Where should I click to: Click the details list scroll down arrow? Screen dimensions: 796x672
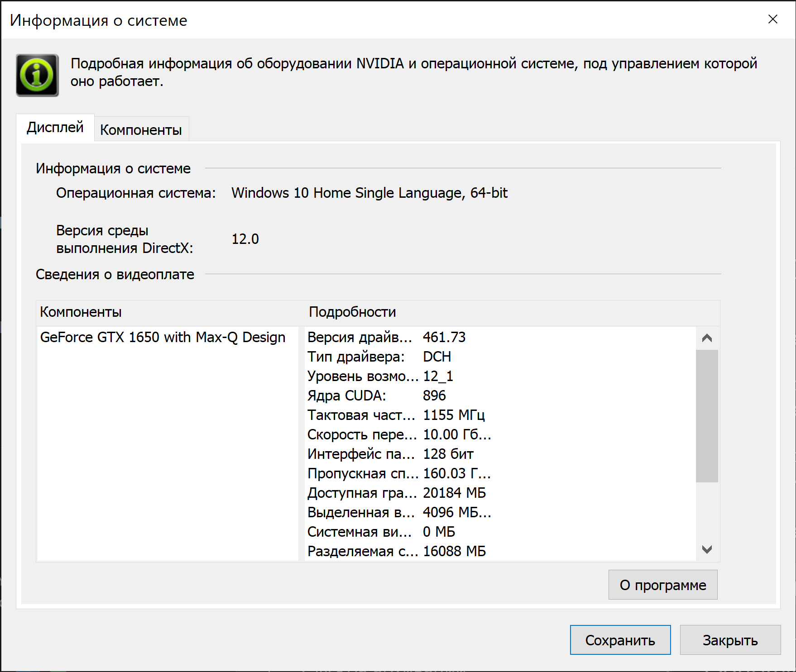coord(707,549)
